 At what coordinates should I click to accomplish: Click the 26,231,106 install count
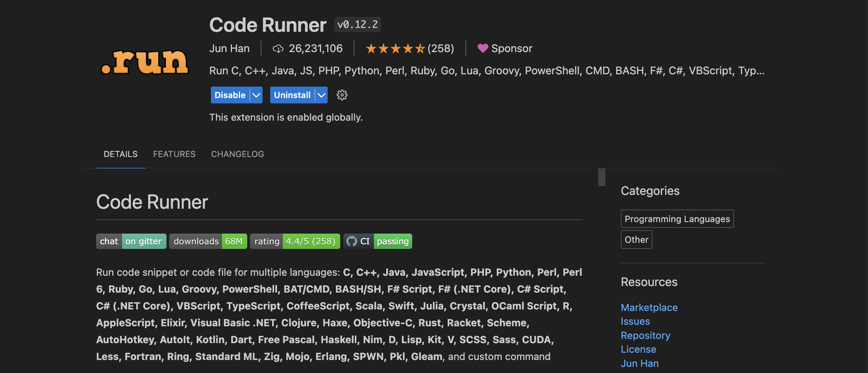[x=316, y=49]
